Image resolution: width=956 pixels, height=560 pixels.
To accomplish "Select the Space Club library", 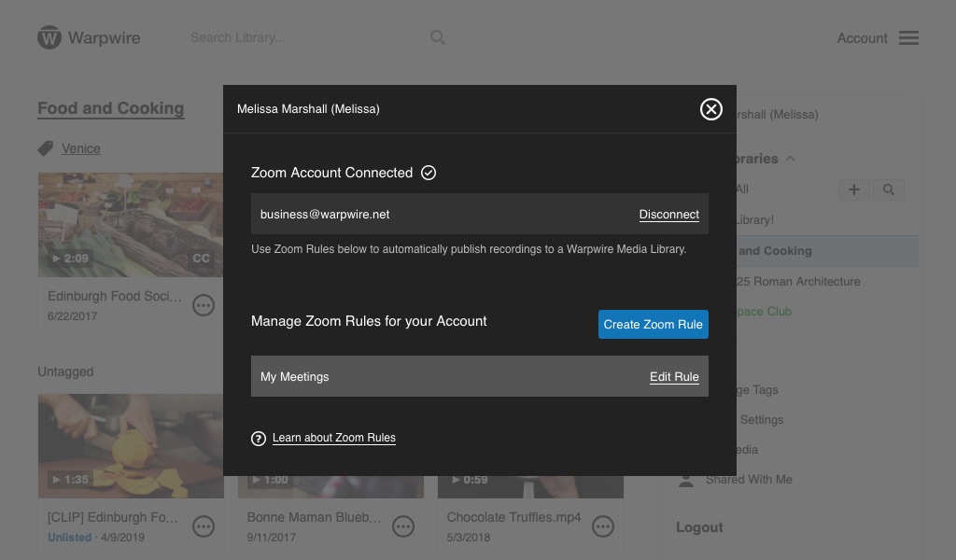I will pyautogui.click(x=764, y=312).
